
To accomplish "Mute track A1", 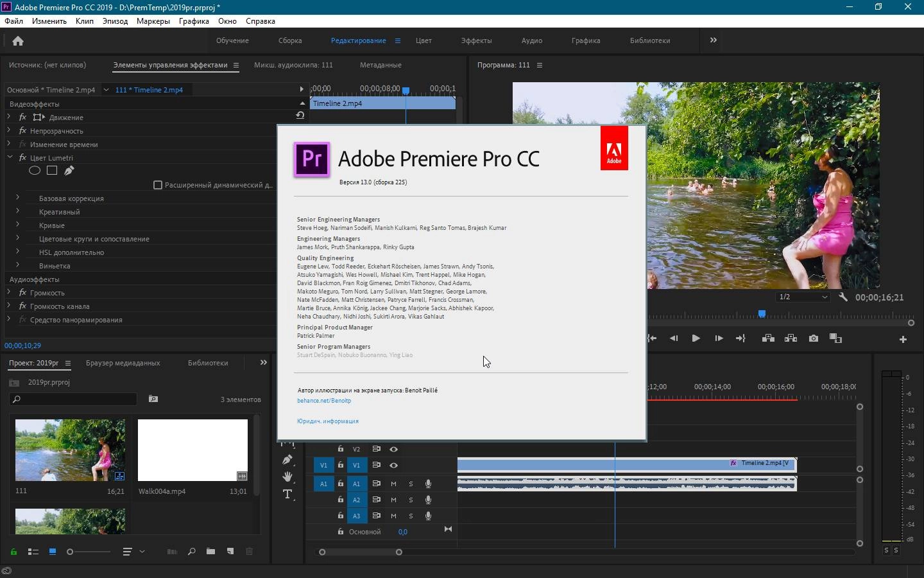I will click(394, 484).
